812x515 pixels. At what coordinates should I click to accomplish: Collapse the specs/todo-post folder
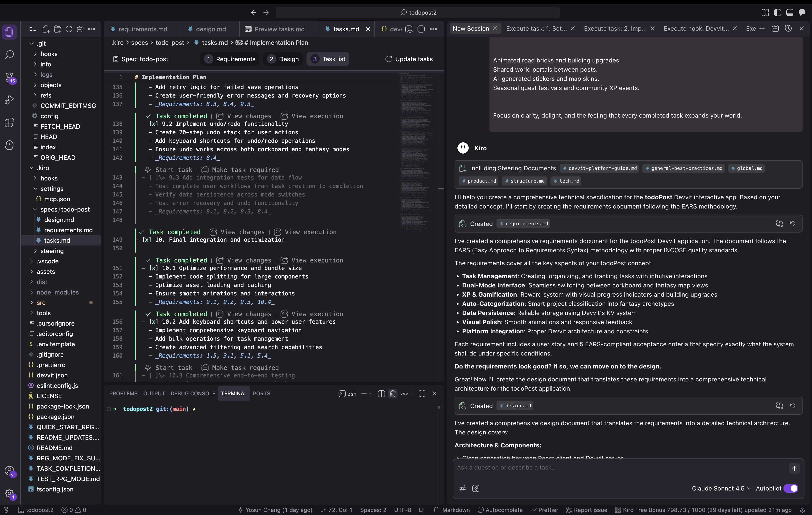coord(65,209)
